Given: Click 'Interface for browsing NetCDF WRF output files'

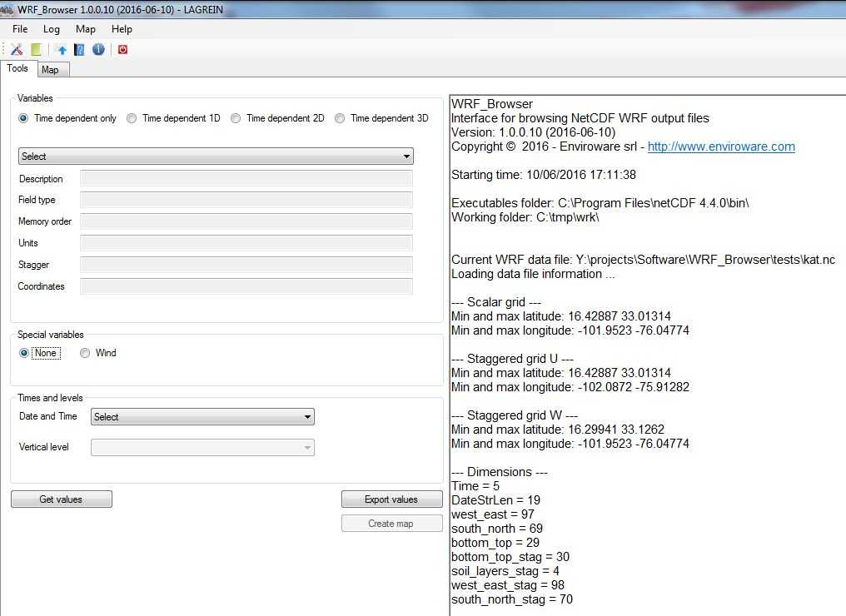Looking at the screenshot, I should [x=580, y=118].
